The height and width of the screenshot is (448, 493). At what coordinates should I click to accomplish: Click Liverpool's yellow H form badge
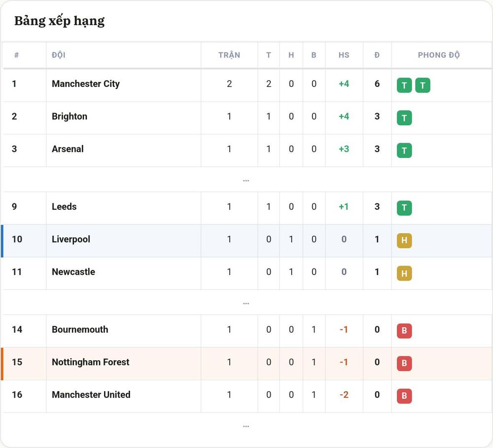pos(404,241)
